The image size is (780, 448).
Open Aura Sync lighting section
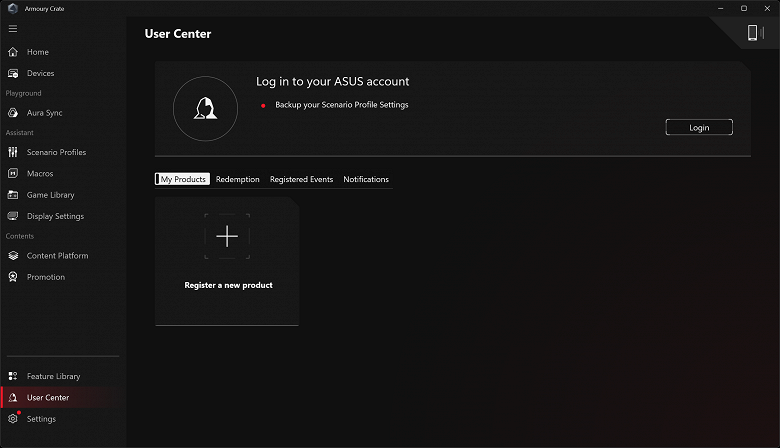(44, 113)
